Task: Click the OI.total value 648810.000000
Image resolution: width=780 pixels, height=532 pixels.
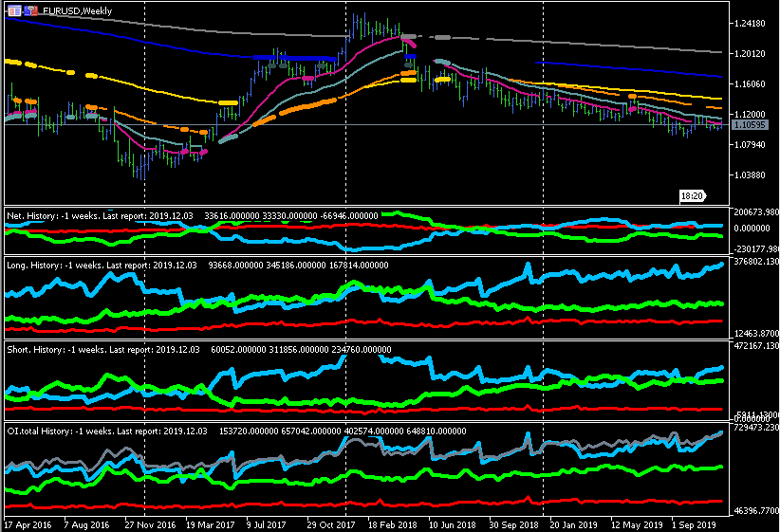Action: click(x=436, y=431)
